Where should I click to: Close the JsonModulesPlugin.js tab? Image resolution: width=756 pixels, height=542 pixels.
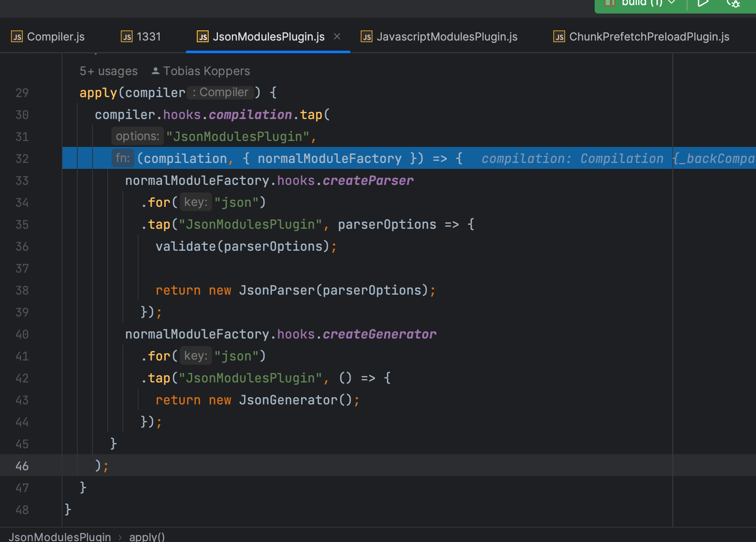click(x=337, y=37)
